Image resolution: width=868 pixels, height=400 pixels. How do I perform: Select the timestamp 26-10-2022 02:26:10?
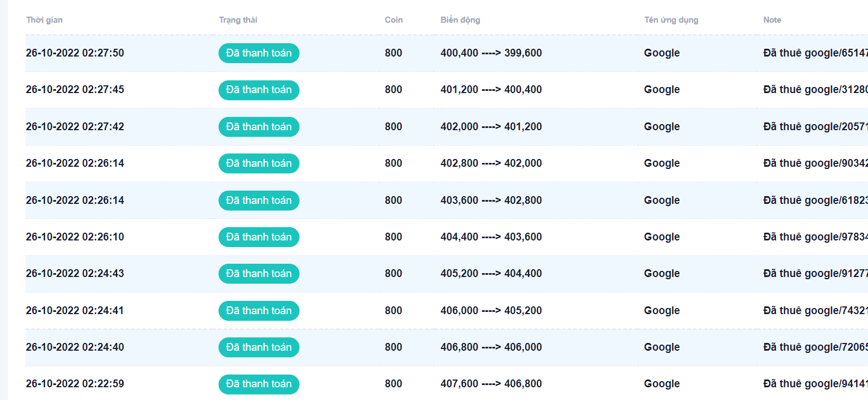(75, 237)
